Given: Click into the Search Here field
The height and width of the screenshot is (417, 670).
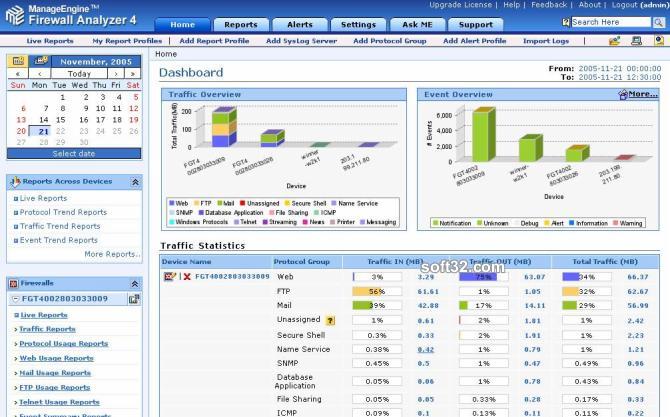Looking at the screenshot, I should (x=611, y=22).
